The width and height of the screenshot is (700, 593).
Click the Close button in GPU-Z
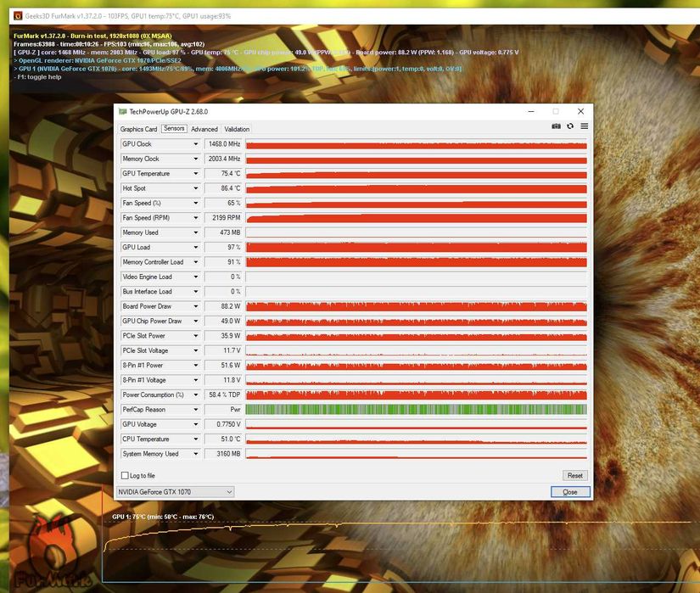click(570, 492)
